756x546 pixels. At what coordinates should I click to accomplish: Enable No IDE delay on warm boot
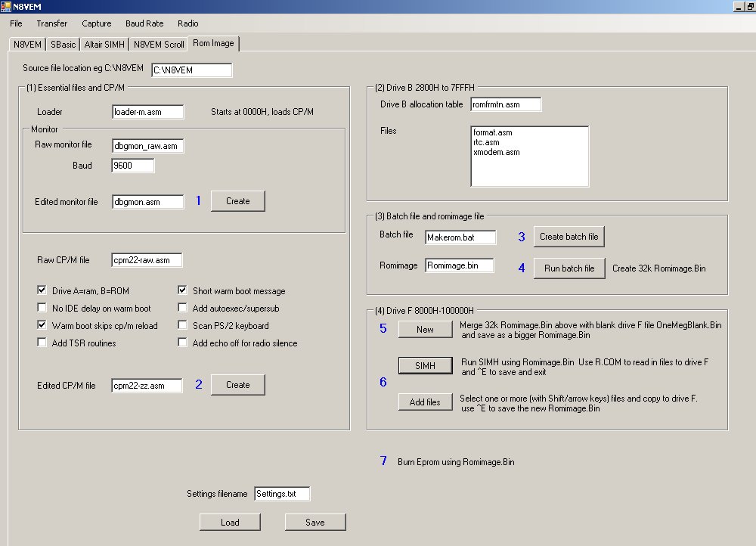(42, 309)
